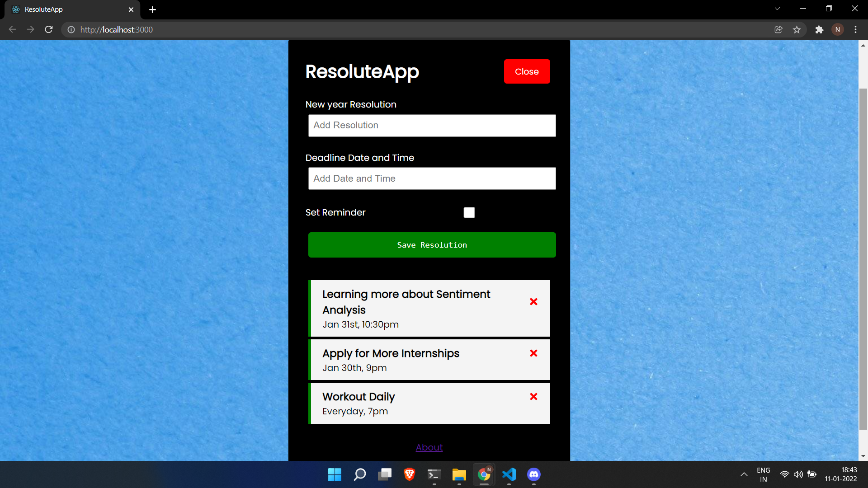The height and width of the screenshot is (488, 868).
Task: Open the browser extensions puzzle icon
Action: pyautogui.click(x=819, y=30)
